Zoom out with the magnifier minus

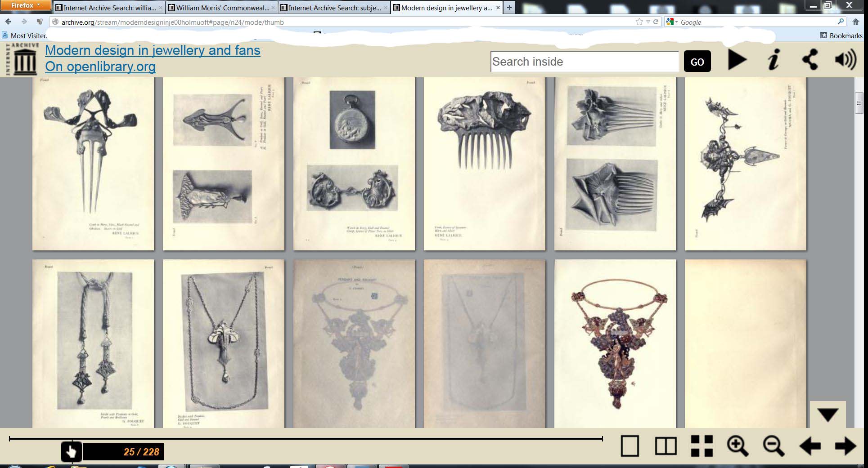click(774, 446)
